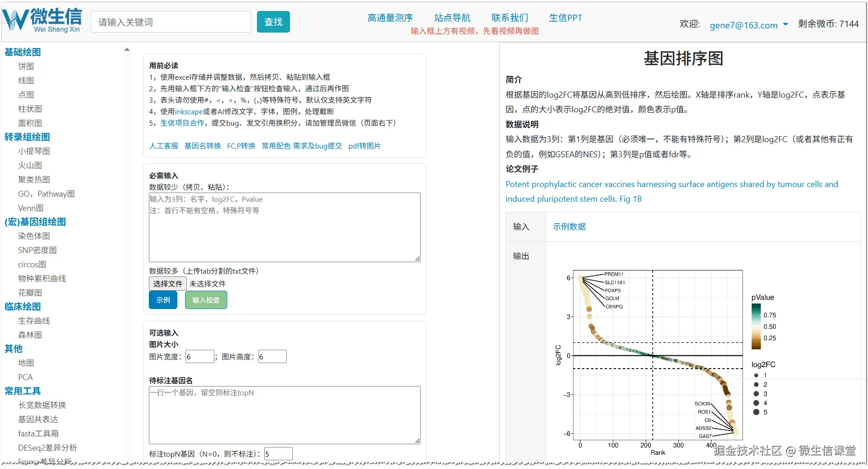Open 火山图 in the sidebar
The height and width of the screenshot is (469, 868).
pyautogui.click(x=30, y=166)
